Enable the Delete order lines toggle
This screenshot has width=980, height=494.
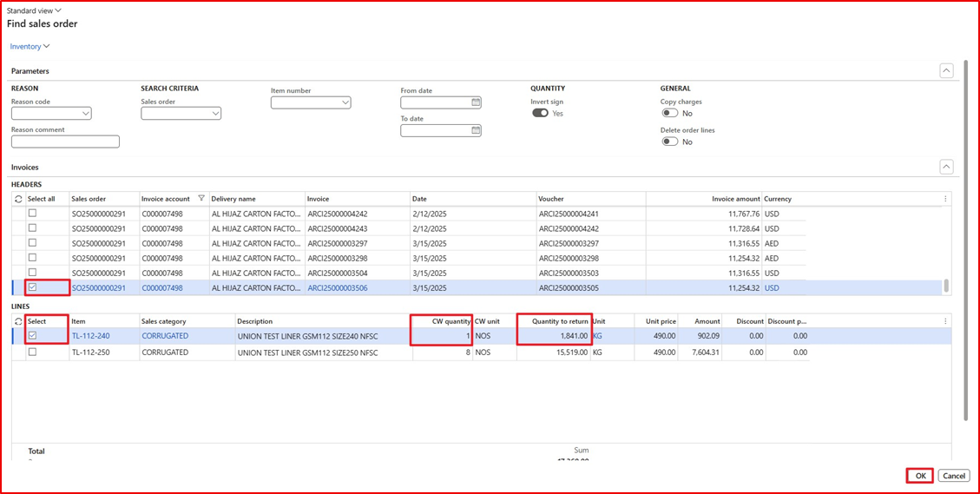click(669, 142)
